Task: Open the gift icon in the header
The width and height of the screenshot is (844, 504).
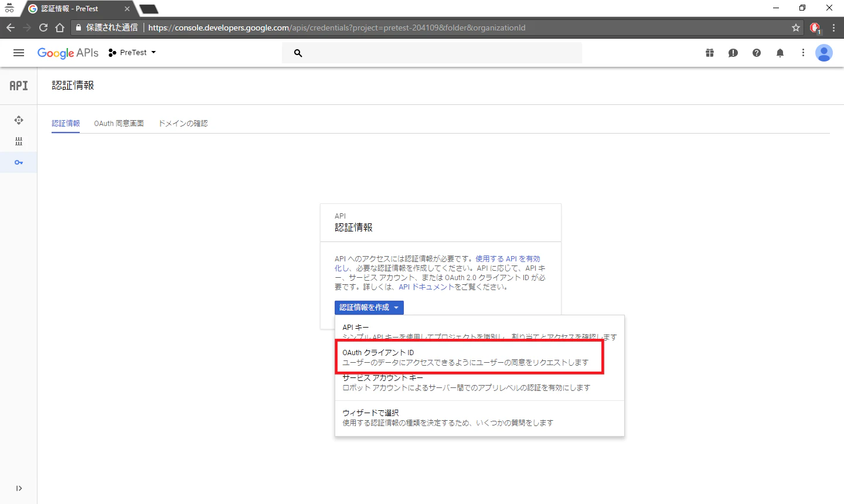Action: 710,53
